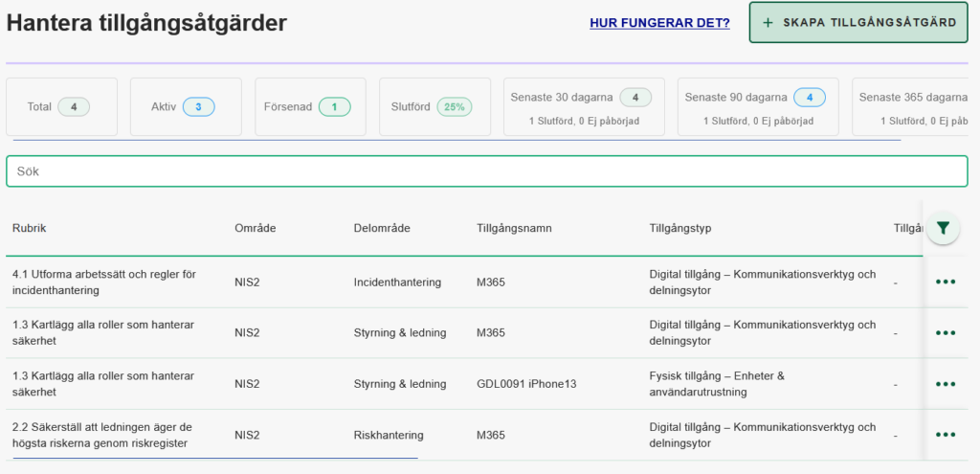Open three-dot menu for Incidenthantering row
Screen dimensions: 980x474
click(946, 282)
